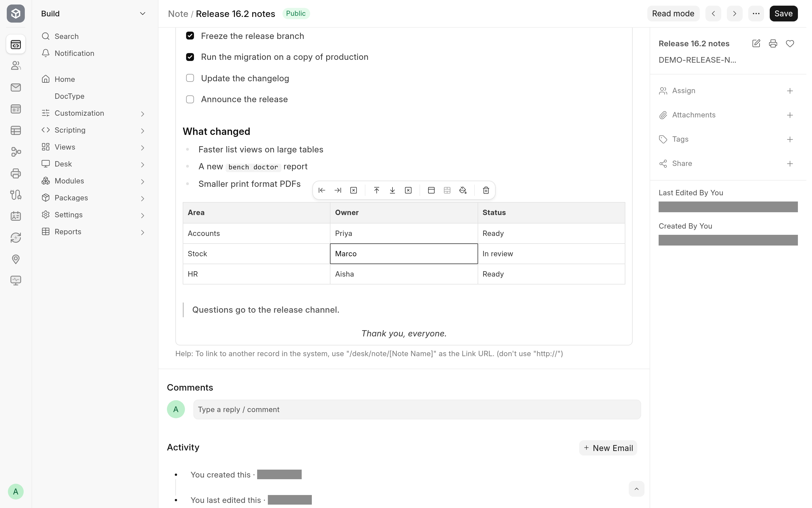Viewport: 812px width, 508px height.
Task: Uncheck Run the migration on a copy
Action: (190, 57)
